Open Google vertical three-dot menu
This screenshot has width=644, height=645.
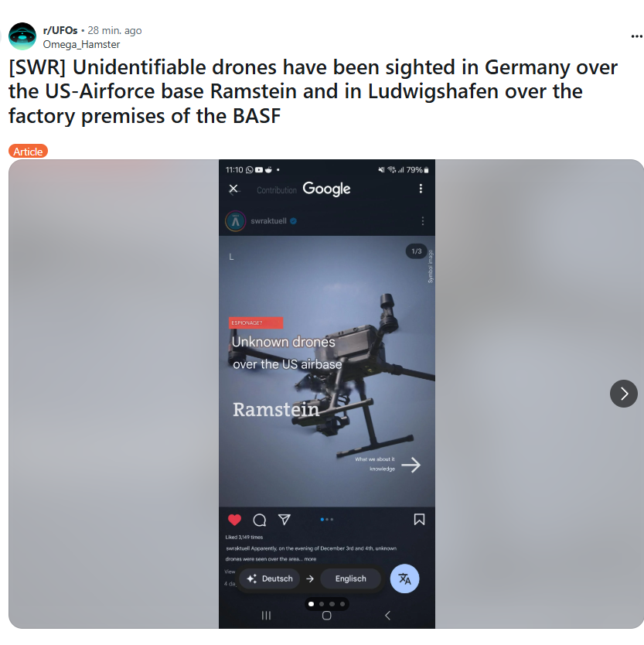421,189
